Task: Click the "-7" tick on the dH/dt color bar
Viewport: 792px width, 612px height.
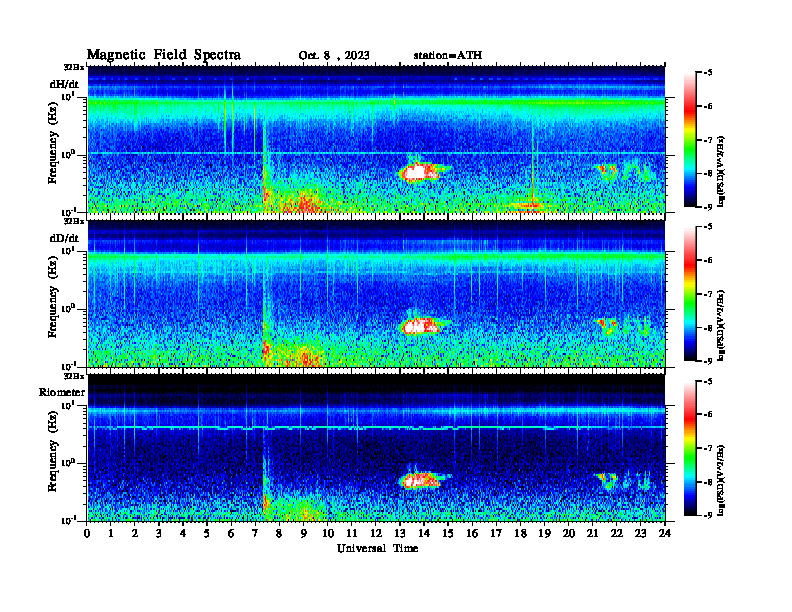Action: pos(708,140)
